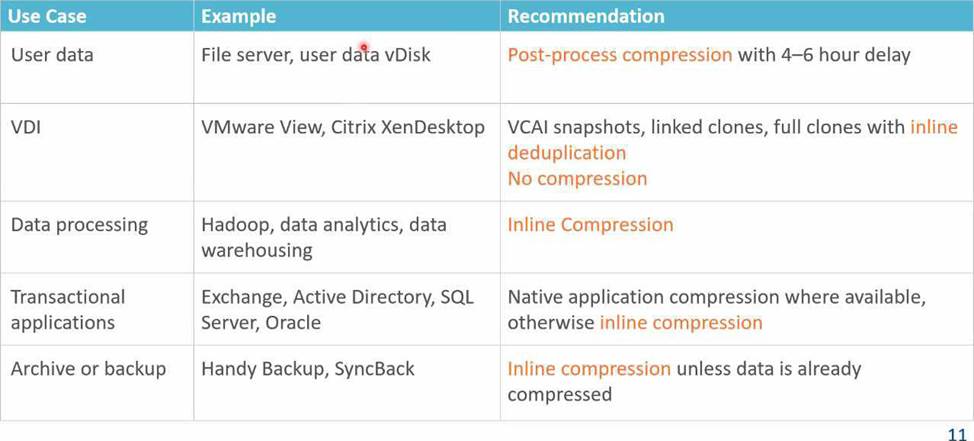Screen dimensions: 974x441
Task: Click the Exchange, Active Directory, SQL Server cell
Action: [337, 310]
